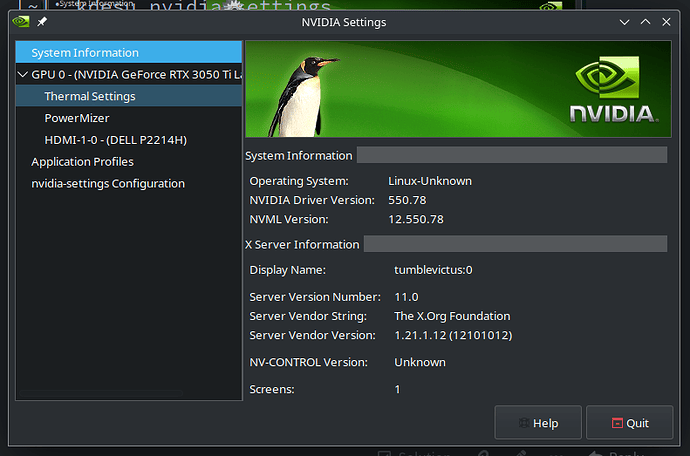Click the driver version value 550.78
The width and height of the screenshot is (690, 456).
(x=407, y=200)
